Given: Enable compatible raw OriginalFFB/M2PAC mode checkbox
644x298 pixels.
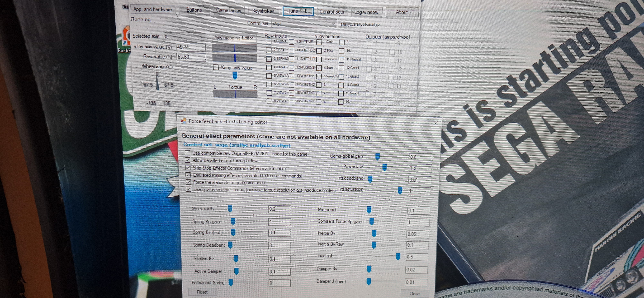Looking at the screenshot, I should [x=187, y=153].
